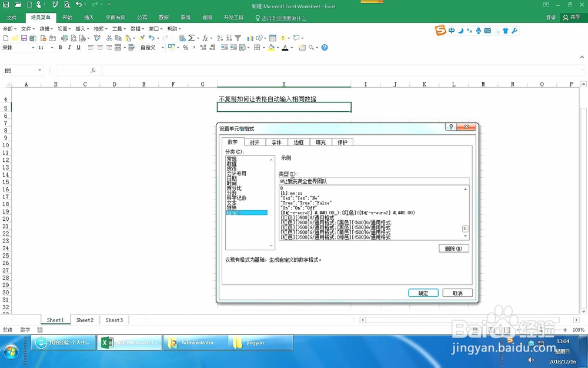Click the Font Color A icon
This screenshot has width=588, height=368.
tap(285, 48)
